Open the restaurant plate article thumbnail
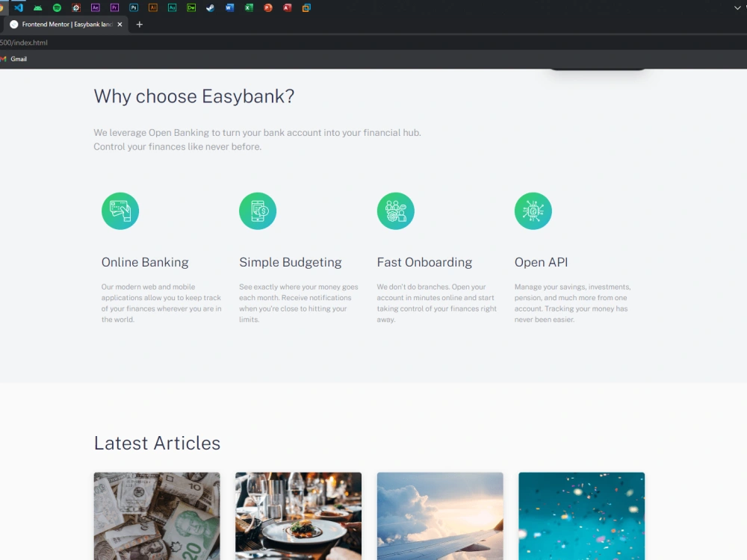The width and height of the screenshot is (747, 560). tap(298, 516)
